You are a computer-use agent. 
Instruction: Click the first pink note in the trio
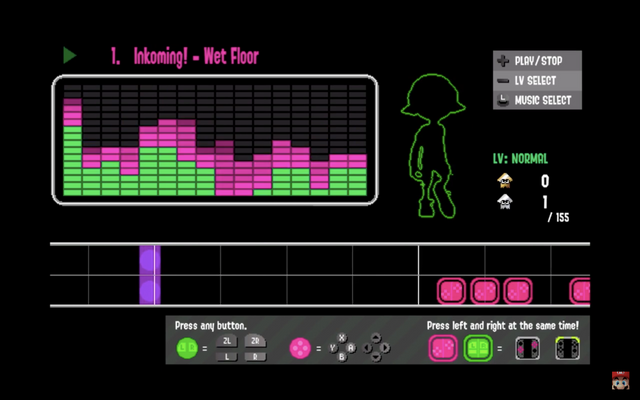(x=451, y=291)
